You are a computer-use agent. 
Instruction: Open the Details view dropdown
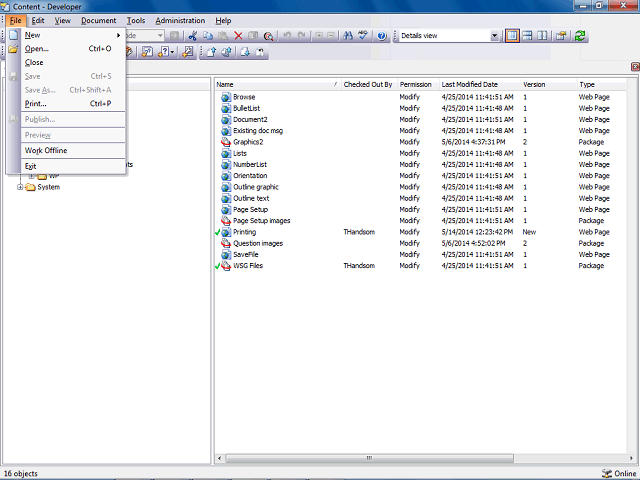494,36
